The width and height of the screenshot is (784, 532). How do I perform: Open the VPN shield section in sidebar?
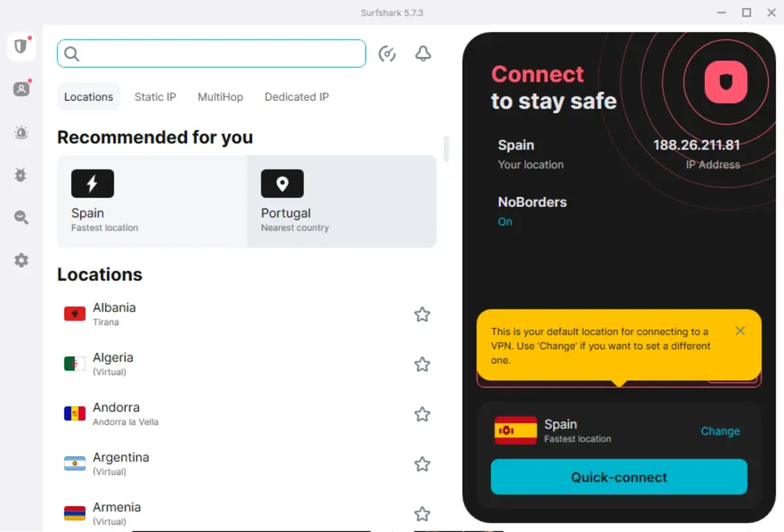click(x=21, y=47)
